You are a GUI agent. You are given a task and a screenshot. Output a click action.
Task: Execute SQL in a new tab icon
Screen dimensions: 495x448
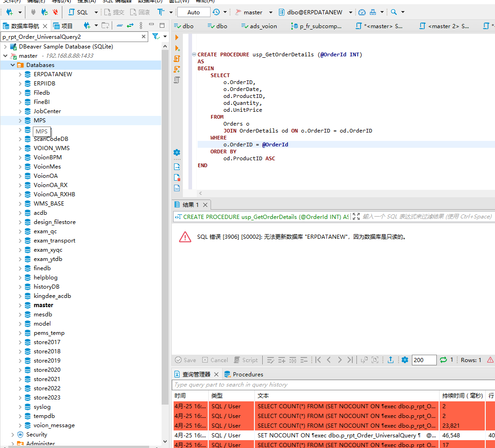(x=177, y=48)
